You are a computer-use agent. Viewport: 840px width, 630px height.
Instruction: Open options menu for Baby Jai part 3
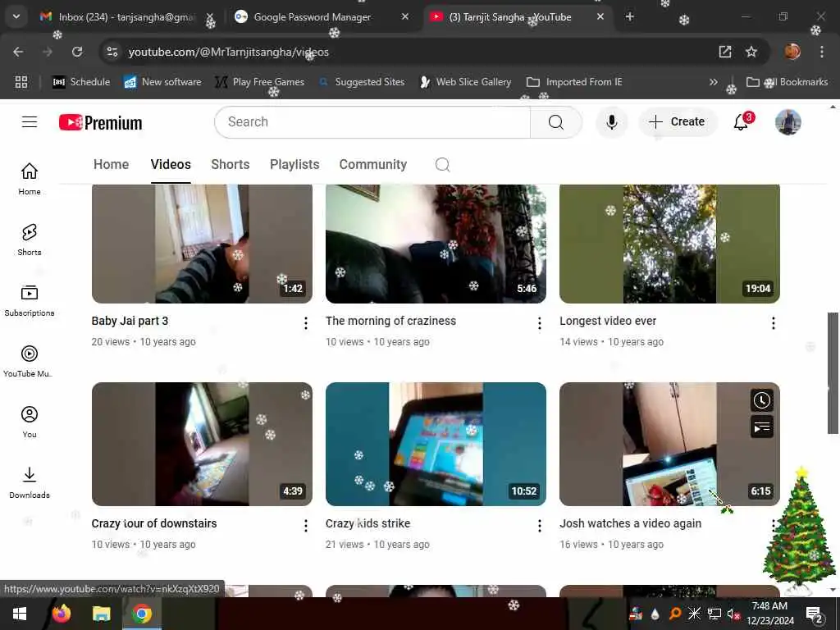point(305,323)
